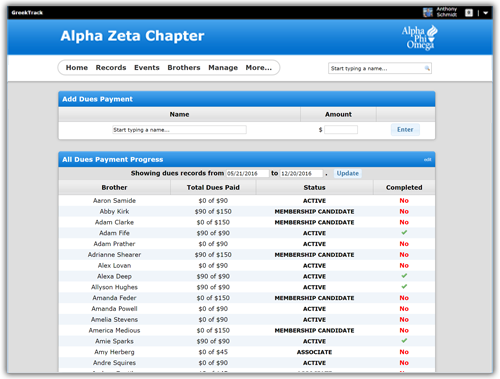Select brother Amie Sparks

(x=114, y=341)
